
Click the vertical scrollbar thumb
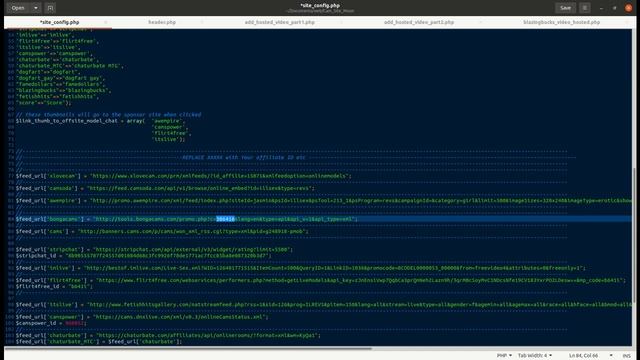point(633,236)
